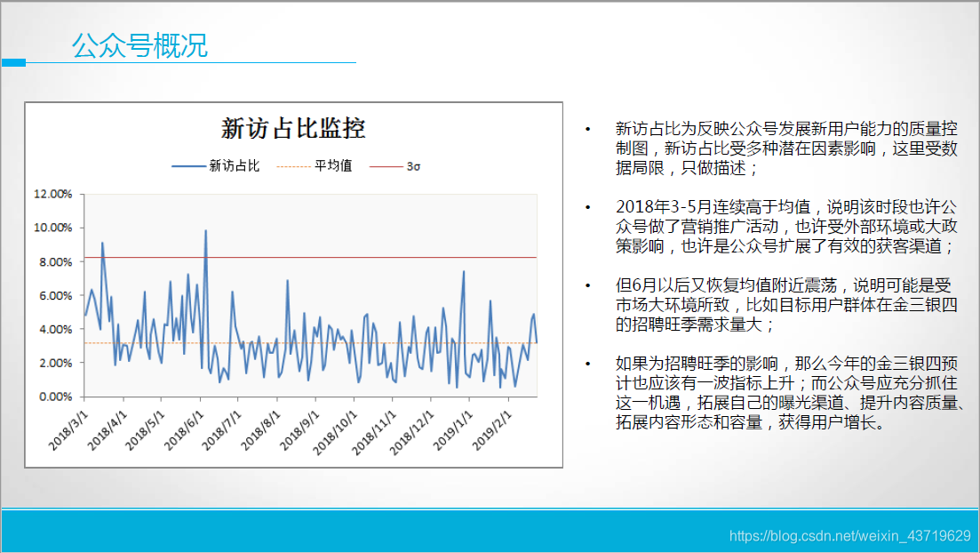The width and height of the screenshot is (980, 553).
Task: Select the bullet paragraph starting 2018年3-5月
Action: coord(786,227)
